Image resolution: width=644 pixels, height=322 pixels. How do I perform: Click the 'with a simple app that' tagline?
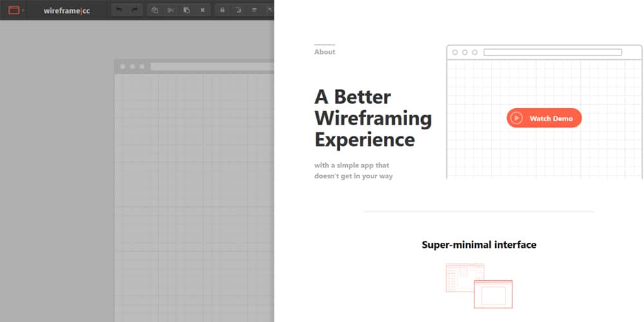(352, 166)
